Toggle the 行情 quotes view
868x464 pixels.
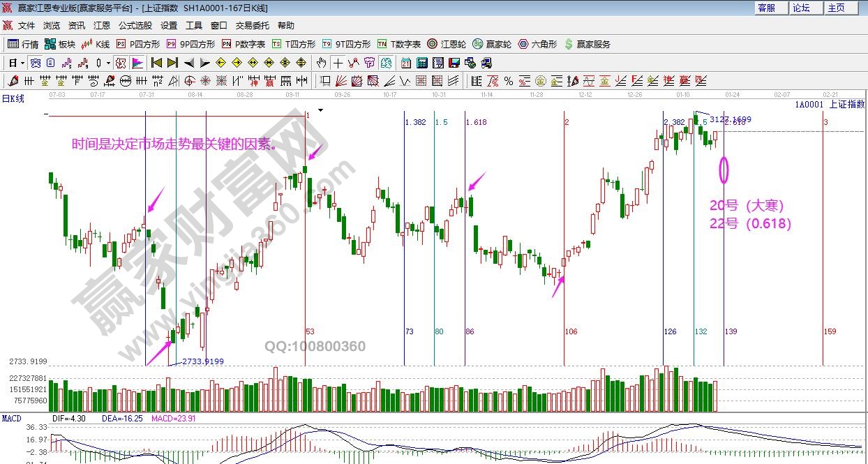[23, 44]
